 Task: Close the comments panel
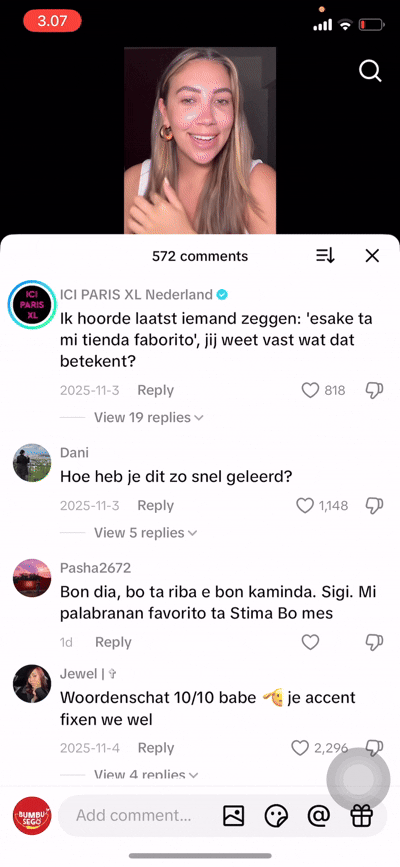(372, 255)
